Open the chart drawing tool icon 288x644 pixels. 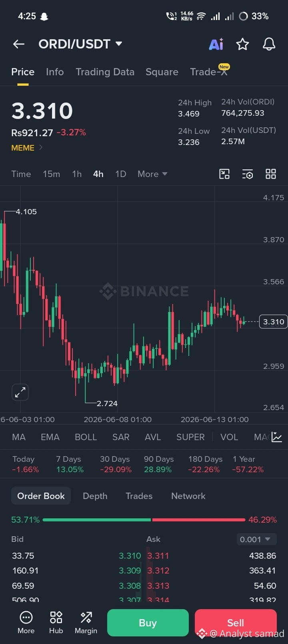(x=224, y=174)
